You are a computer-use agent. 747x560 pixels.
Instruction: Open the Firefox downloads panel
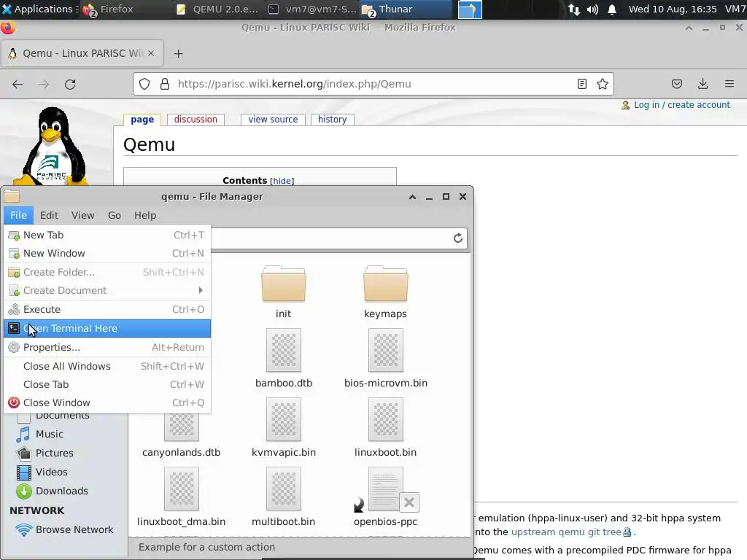[703, 85]
